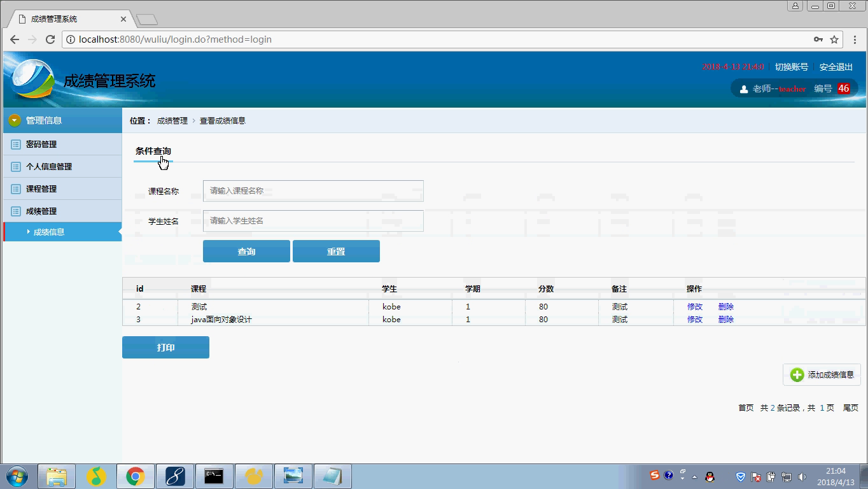This screenshot has width=868, height=489.
Task: Open the command prompt taskbar icon
Action: click(214, 476)
